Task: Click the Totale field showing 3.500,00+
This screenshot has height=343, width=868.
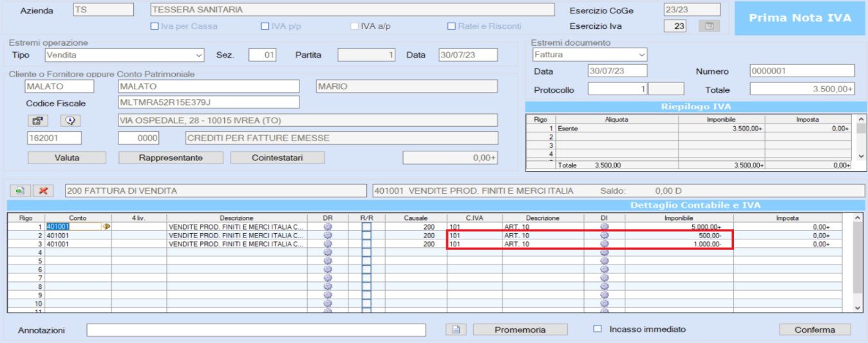Action: [x=802, y=89]
